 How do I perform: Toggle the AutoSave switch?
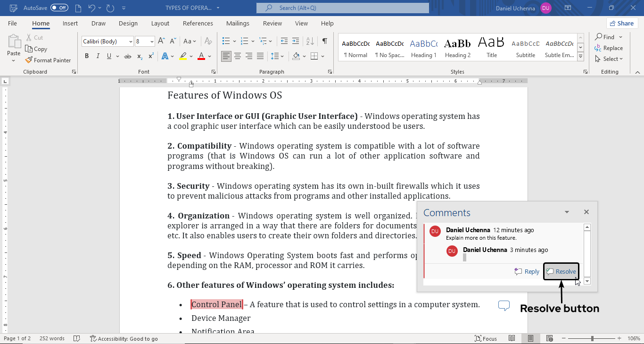[59, 8]
